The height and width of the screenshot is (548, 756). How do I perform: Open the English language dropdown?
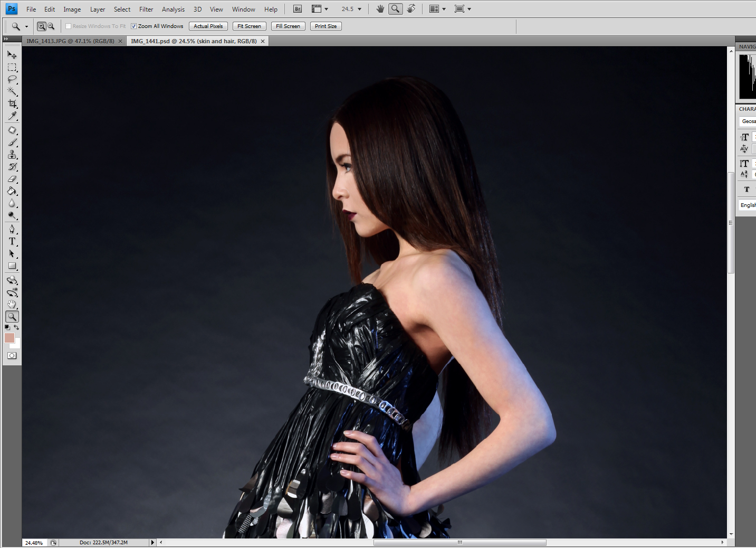pyautogui.click(x=748, y=205)
